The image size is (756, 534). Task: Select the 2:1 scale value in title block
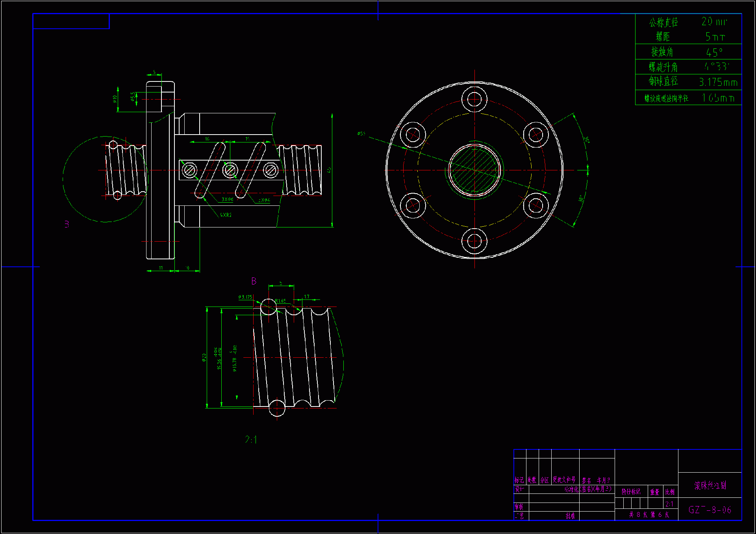pyautogui.click(x=669, y=504)
